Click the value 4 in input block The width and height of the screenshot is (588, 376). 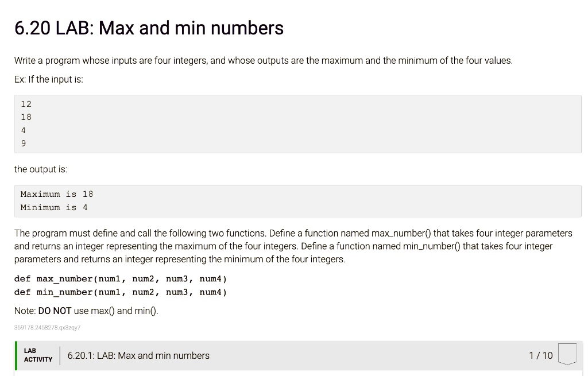[22, 130]
